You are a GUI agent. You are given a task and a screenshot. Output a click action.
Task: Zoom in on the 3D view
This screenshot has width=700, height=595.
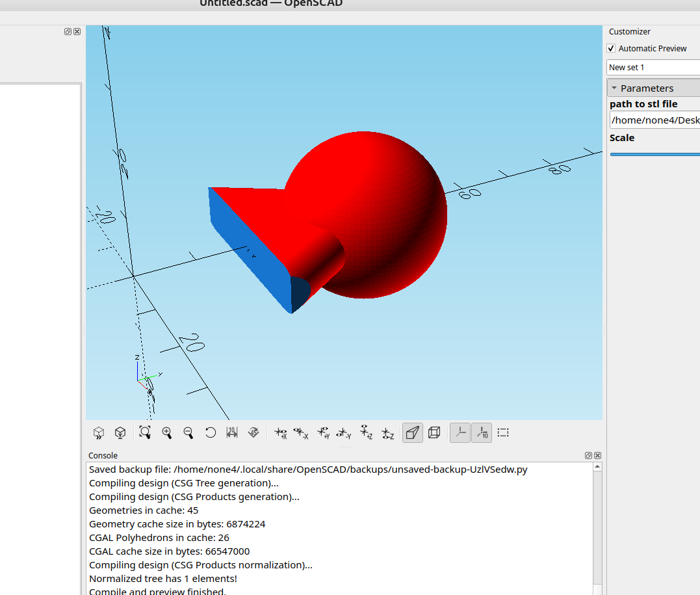(167, 432)
